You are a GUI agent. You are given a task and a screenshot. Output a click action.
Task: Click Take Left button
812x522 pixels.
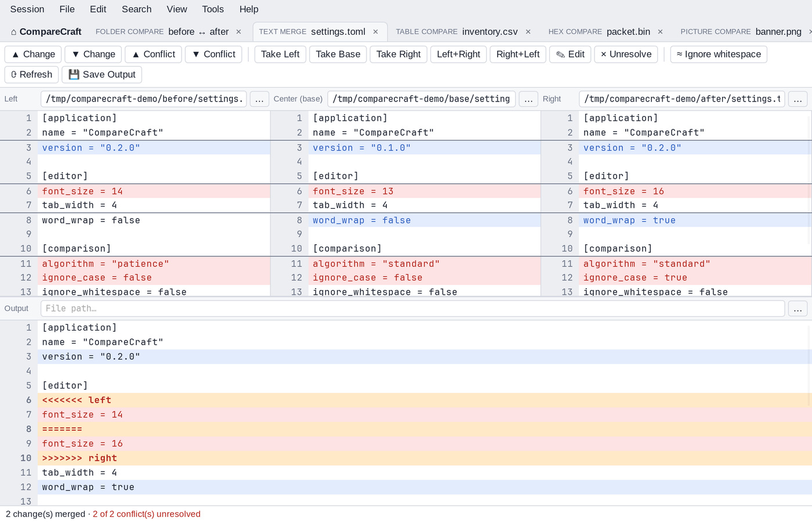tap(280, 54)
